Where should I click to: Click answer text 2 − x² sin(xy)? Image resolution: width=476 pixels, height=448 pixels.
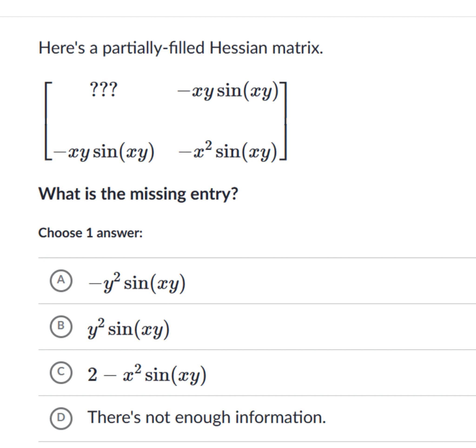click(147, 375)
